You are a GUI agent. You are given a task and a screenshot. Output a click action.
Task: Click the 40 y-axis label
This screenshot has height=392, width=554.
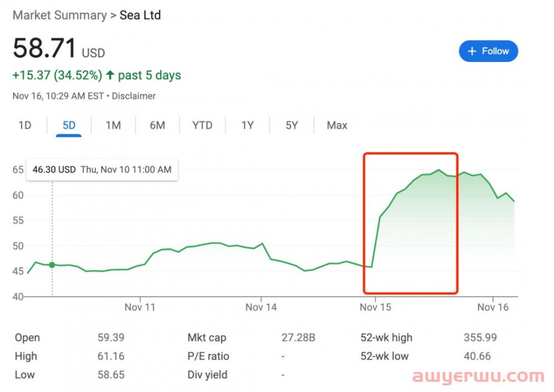coord(18,297)
